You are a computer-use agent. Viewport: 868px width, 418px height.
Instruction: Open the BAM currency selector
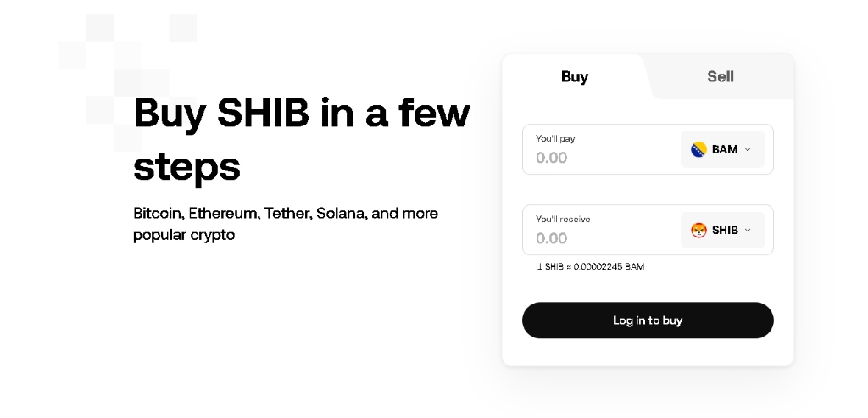[723, 149]
